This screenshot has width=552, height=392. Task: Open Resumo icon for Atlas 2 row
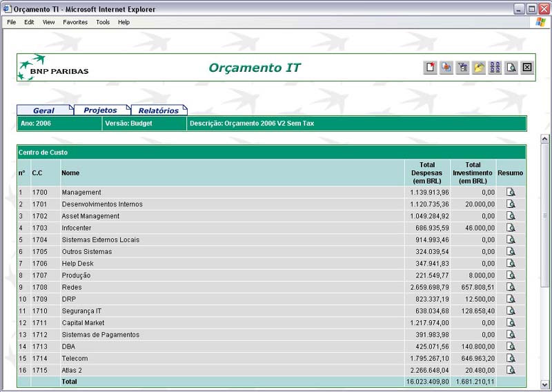click(511, 370)
